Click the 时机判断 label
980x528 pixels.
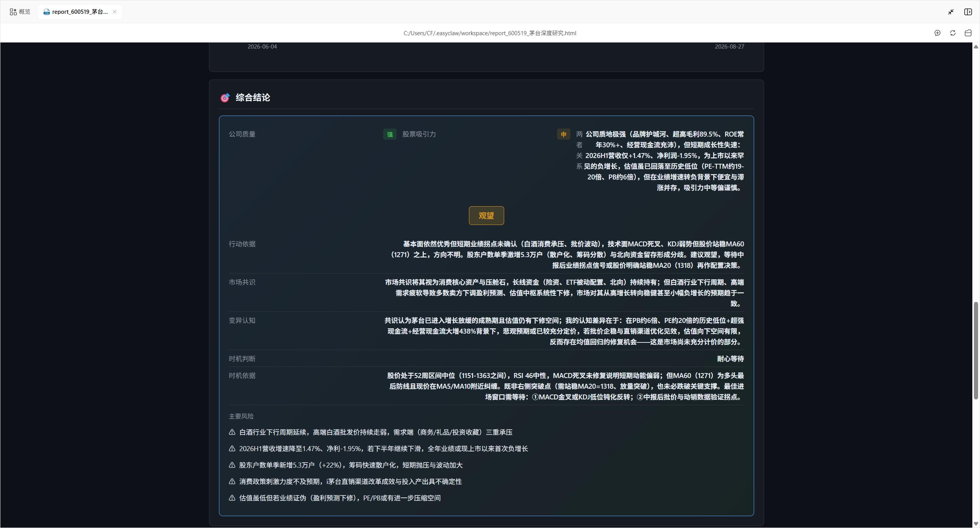click(x=242, y=359)
